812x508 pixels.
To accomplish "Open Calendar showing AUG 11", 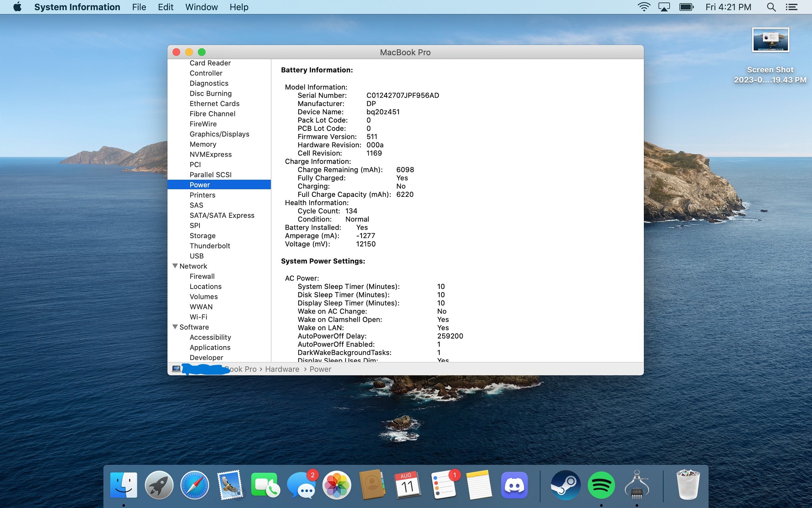I will [x=408, y=485].
